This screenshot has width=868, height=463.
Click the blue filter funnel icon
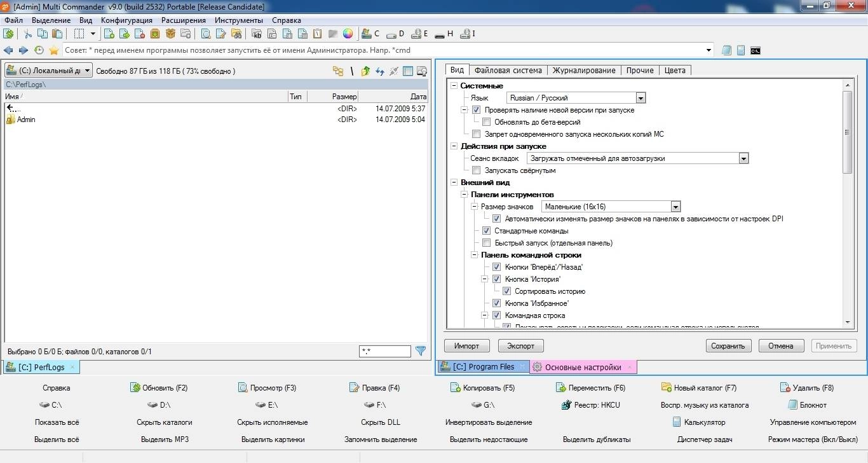(420, 350)
